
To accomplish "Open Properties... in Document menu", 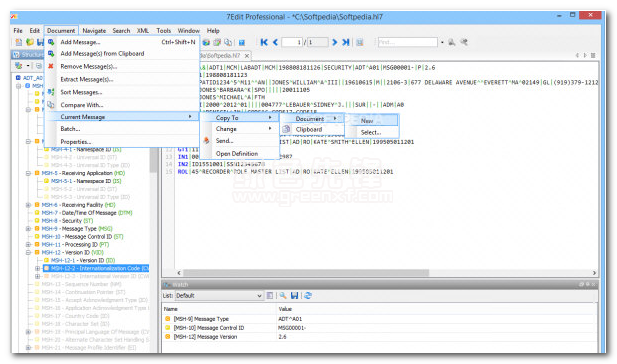I will [76, 142].
